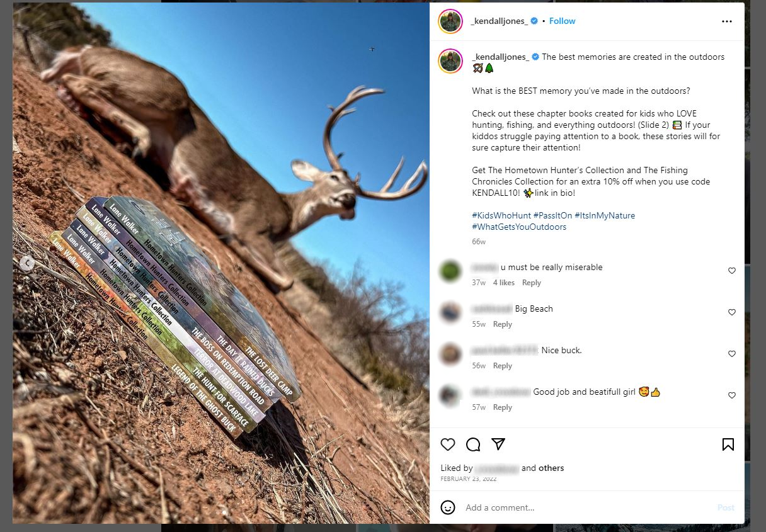Click the Follow link
The height and width of the screenshot is (532, 766).
[x=562, y=21]
